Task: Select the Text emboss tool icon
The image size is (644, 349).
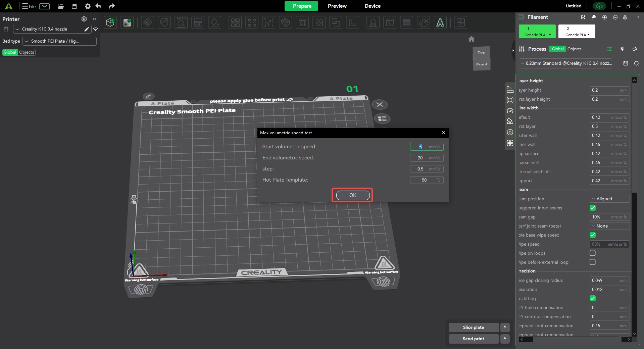Action: pos(440,22)
